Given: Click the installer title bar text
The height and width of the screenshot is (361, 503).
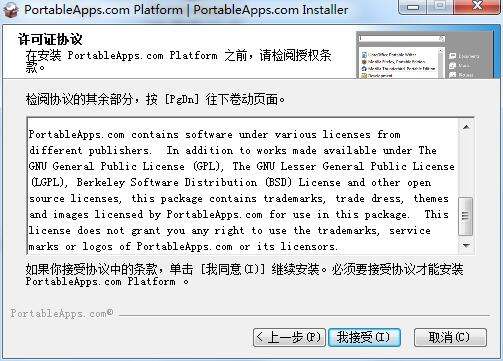Looking at the screenshot, I should (x=186, y=10).
